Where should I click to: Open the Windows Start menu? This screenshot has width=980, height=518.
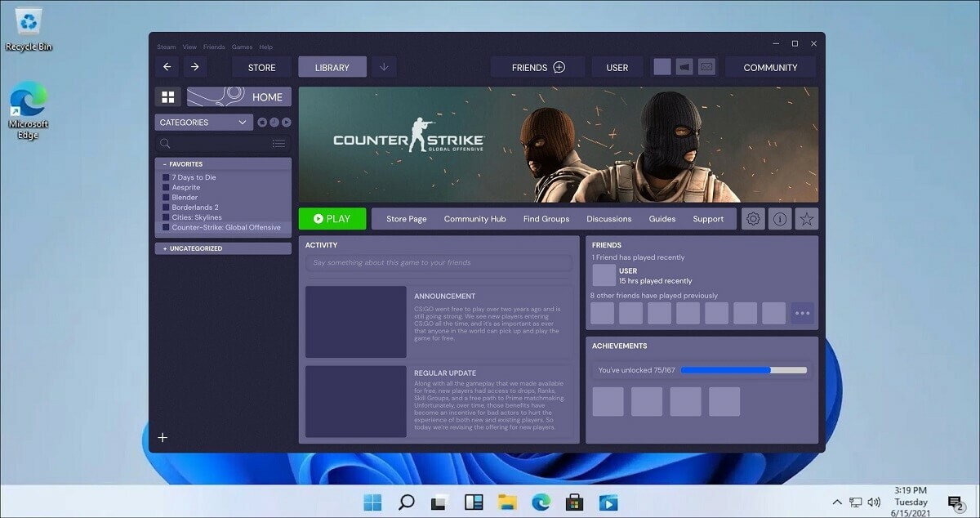pyautogui.click(x=372, y=502)
